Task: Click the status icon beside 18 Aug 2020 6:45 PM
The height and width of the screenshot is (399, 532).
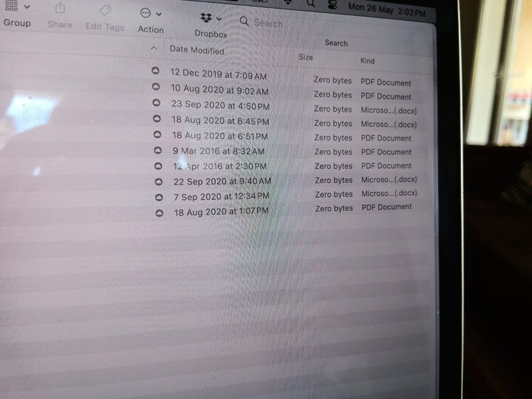Action: pyautogui.click(x=157, y=118)
